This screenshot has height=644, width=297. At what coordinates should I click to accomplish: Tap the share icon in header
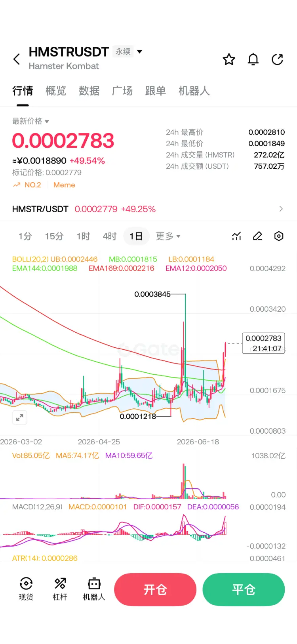[x=277, y=59]
